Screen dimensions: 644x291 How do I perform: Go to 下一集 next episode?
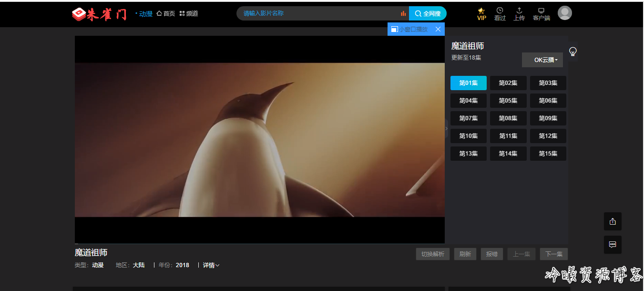tap(554, 254)
